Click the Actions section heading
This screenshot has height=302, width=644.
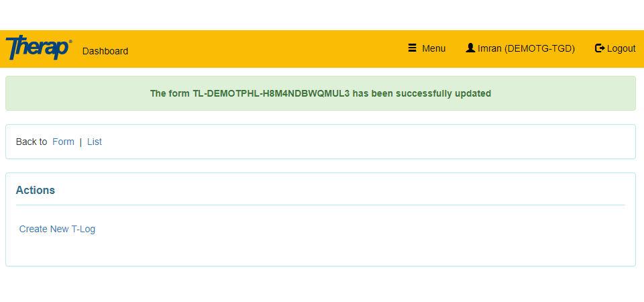(36, 190)
